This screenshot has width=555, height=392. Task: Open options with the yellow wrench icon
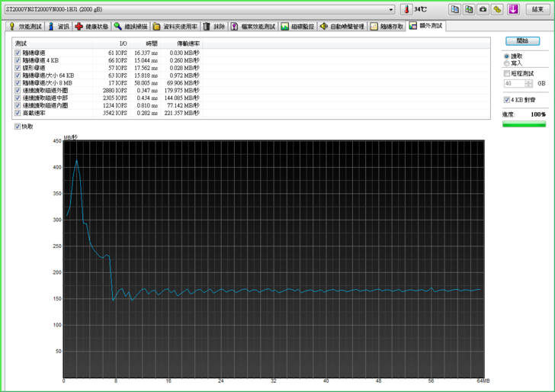[497, 9]
